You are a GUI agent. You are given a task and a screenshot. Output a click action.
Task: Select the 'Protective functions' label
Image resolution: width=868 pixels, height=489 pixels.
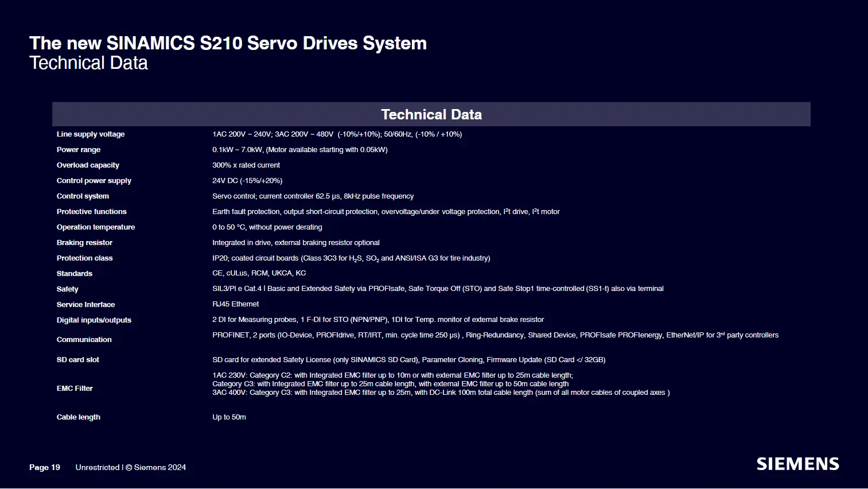click(x=92, y=212)
